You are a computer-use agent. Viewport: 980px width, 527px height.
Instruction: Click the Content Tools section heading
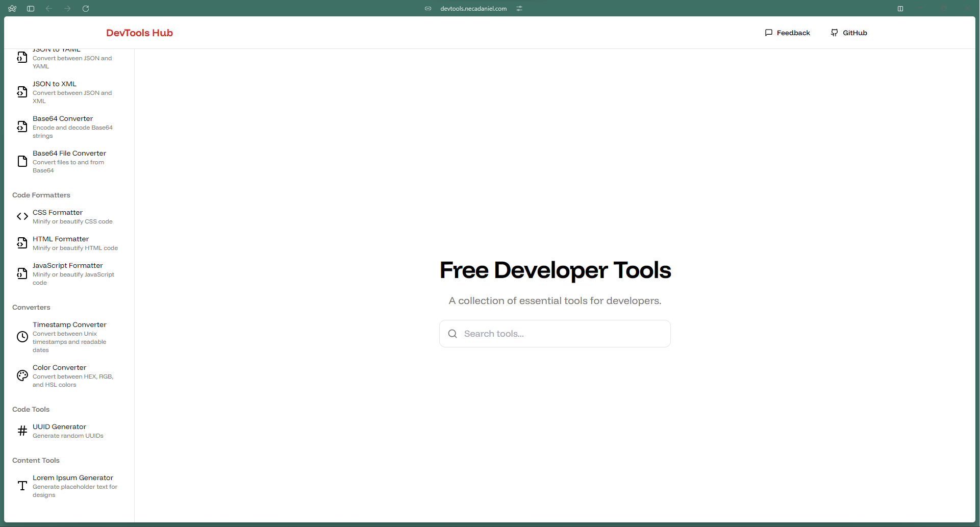[36, 460]
